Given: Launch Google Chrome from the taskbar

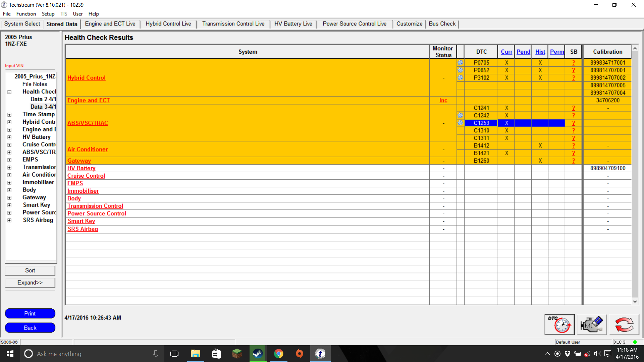Looking at the screenshot, I should 278,354.
